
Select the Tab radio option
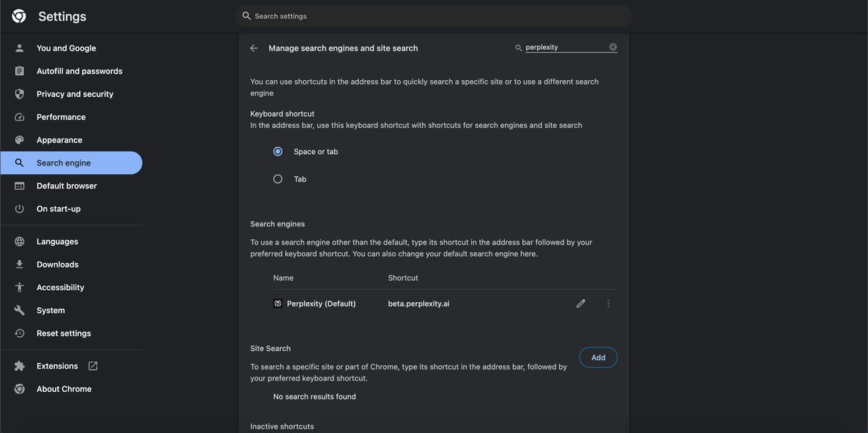pyautogui.click(x=278, y=179)
